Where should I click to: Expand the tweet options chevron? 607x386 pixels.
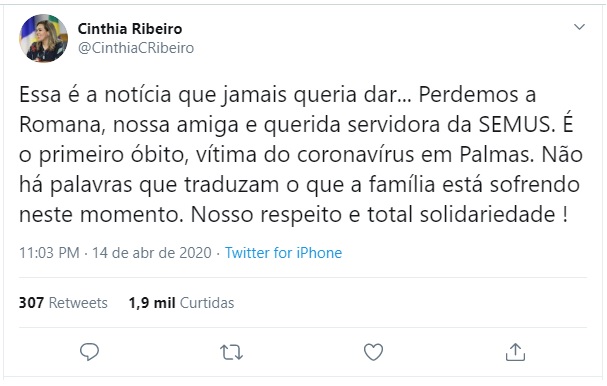pyautogui.click(x=579, y=27)
